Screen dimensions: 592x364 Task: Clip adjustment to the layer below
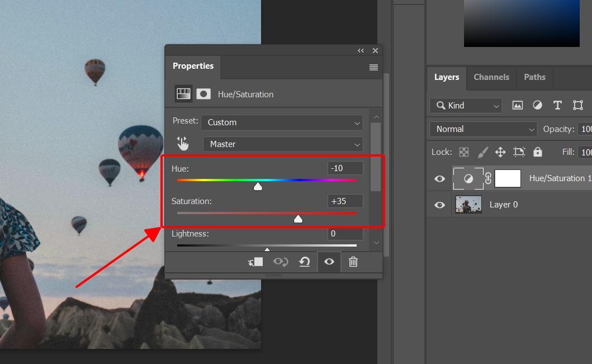(x=255, y=262)
